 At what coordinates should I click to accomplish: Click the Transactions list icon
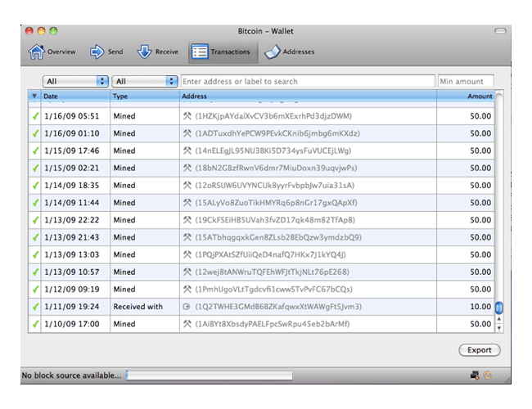click(x=200, y=52)
